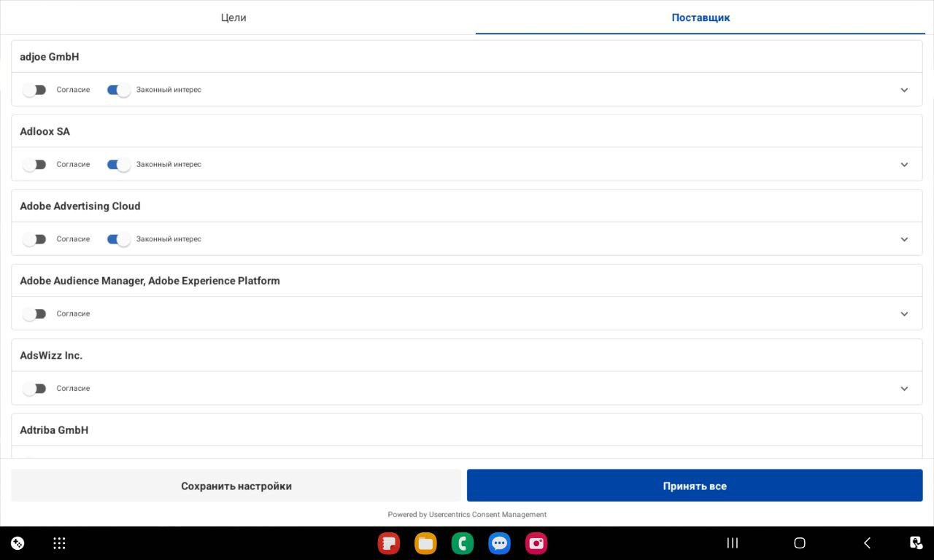Viewport: 934px width, 560px height.
Task: Disable Законный интерес for adjoe GmbH
Action: [119, 90]
